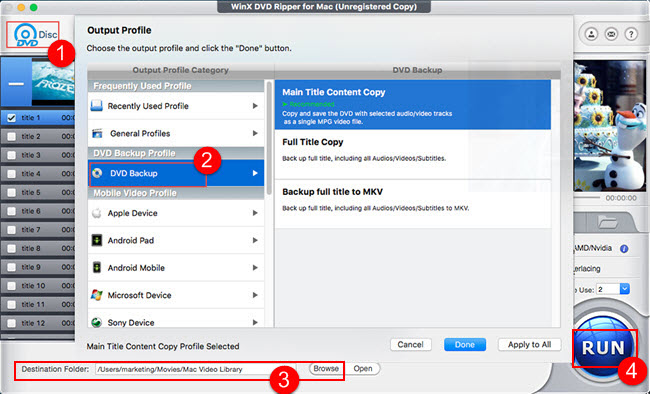Viewport: 650px width, 394px height.
Task: Open the user account icon
Action: (592, 34)
